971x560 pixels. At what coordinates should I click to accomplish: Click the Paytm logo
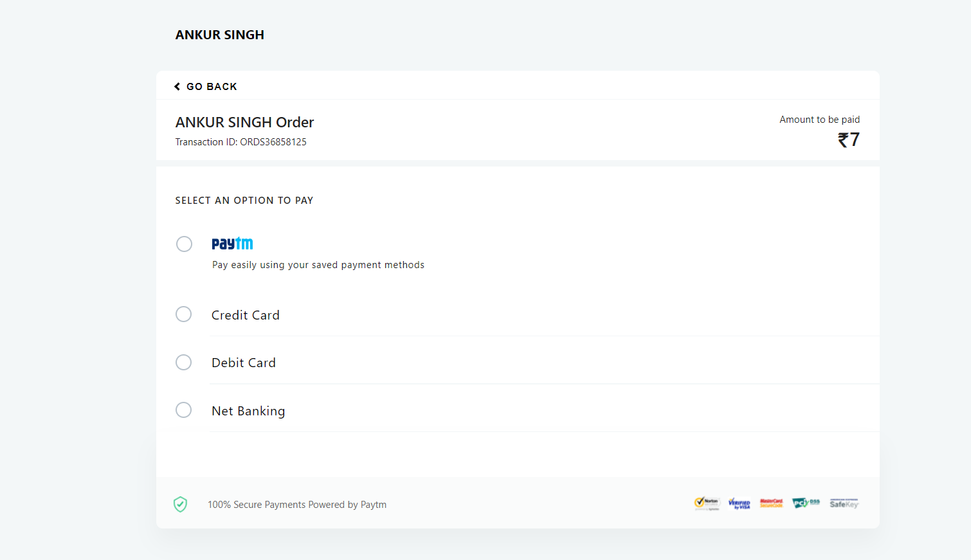(232, 244)
